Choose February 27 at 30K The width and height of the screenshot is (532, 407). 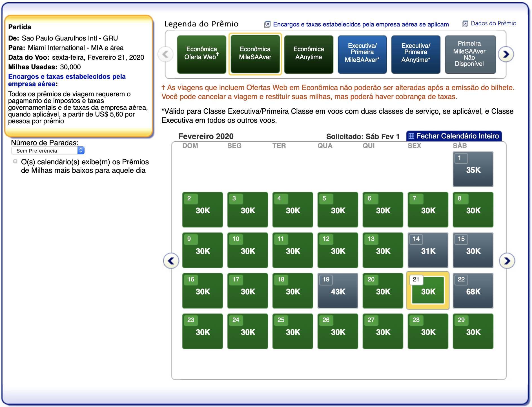(x=383, y=331)
